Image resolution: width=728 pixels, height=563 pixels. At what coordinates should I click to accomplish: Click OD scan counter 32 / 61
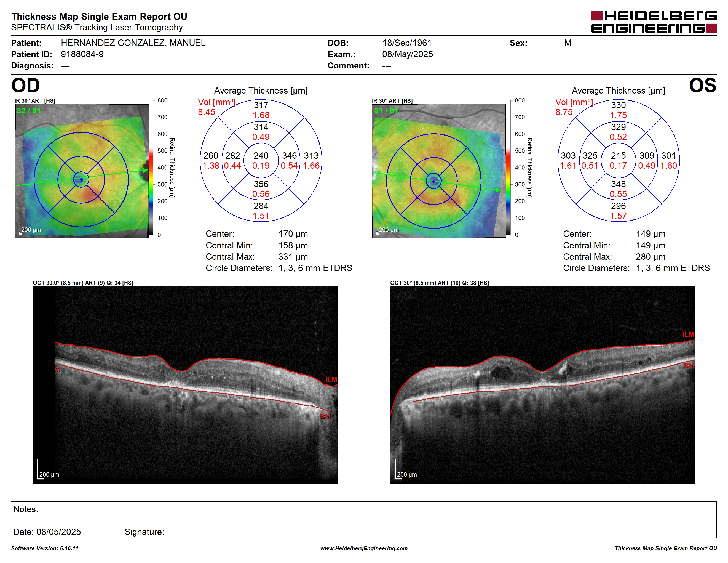point(29,111)
